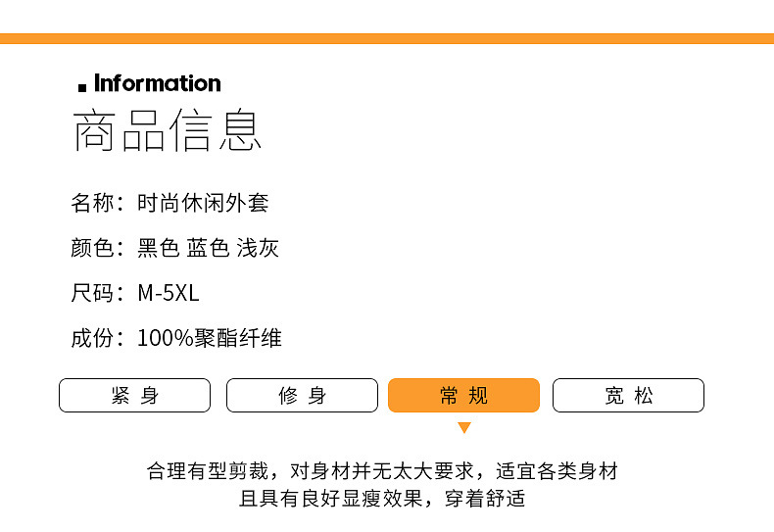Screen dimensions: 774x532
Task: Choose the 蓝色 color option
Action: (208, 249)
